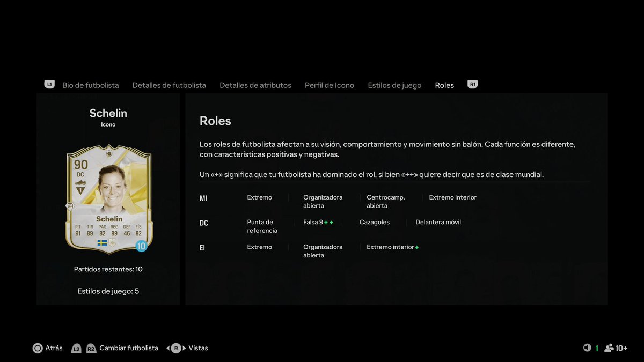Click the Cazagoles role

pyautogui.click(x=375, y=222)
